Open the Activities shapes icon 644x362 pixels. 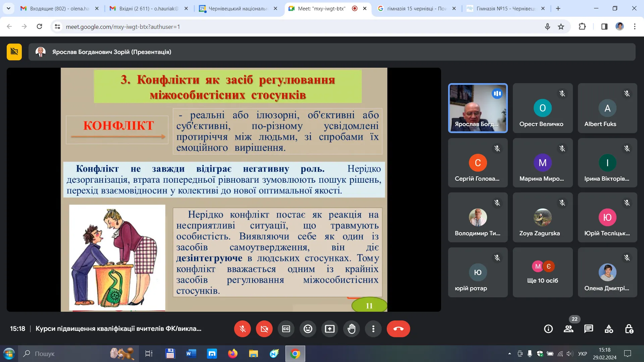[x=609, y=329]
